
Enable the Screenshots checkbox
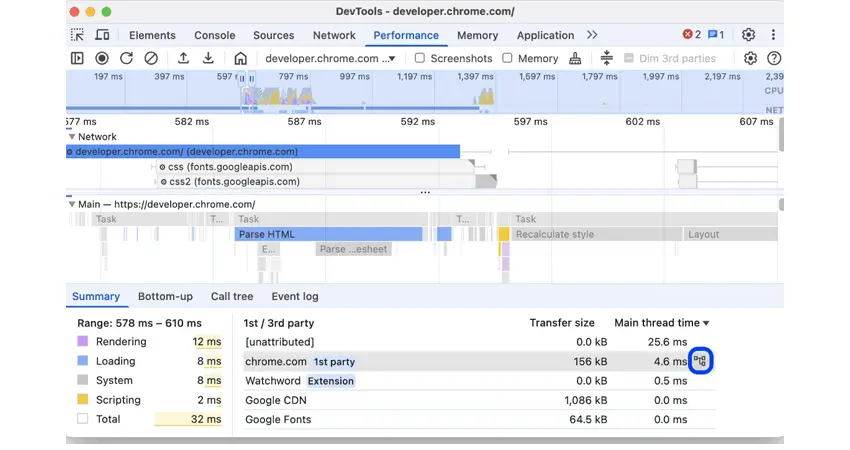420,57
